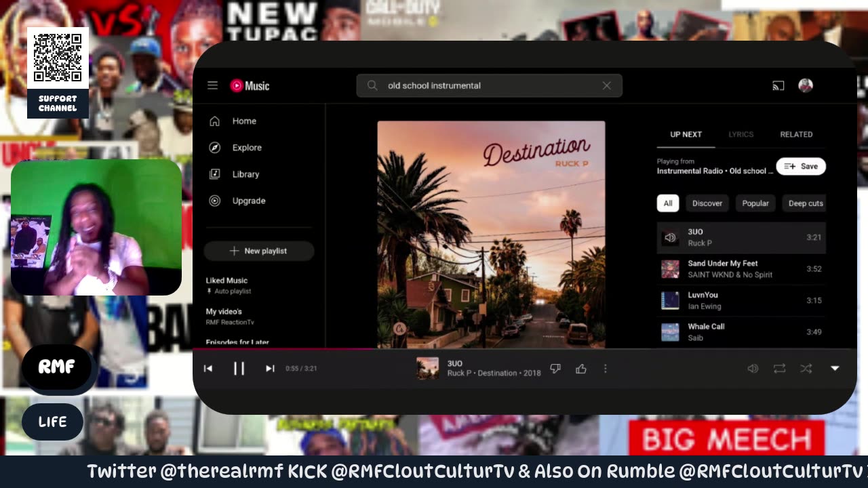Select the Discover filter chip

point(707,203)
